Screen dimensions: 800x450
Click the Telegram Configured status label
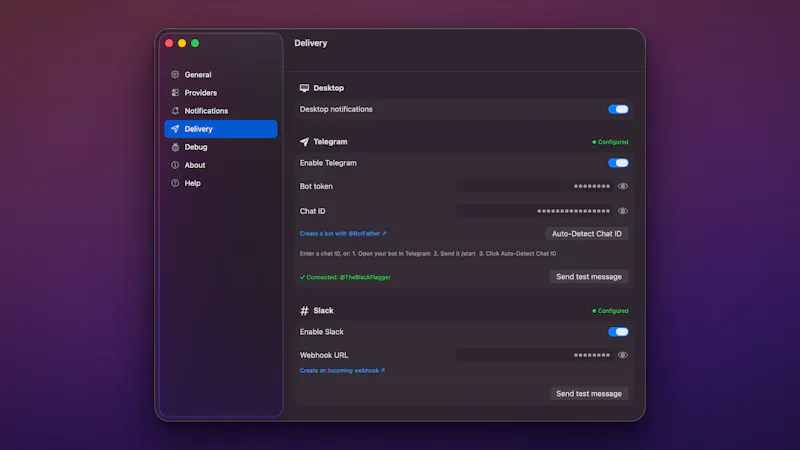tap(610, 142)
